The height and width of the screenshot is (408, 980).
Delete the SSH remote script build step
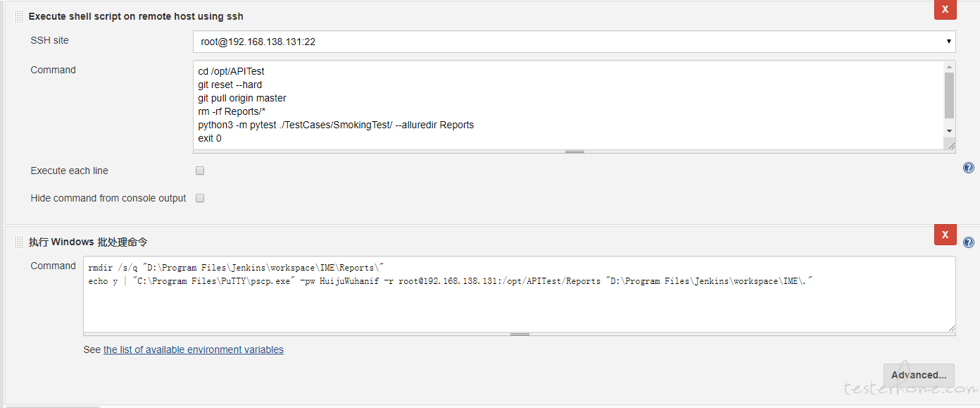pyautogui.click(x=945, y=9)
